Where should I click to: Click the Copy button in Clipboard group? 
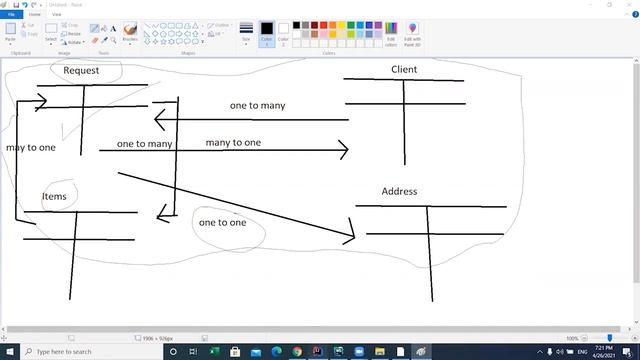[29, 34]
